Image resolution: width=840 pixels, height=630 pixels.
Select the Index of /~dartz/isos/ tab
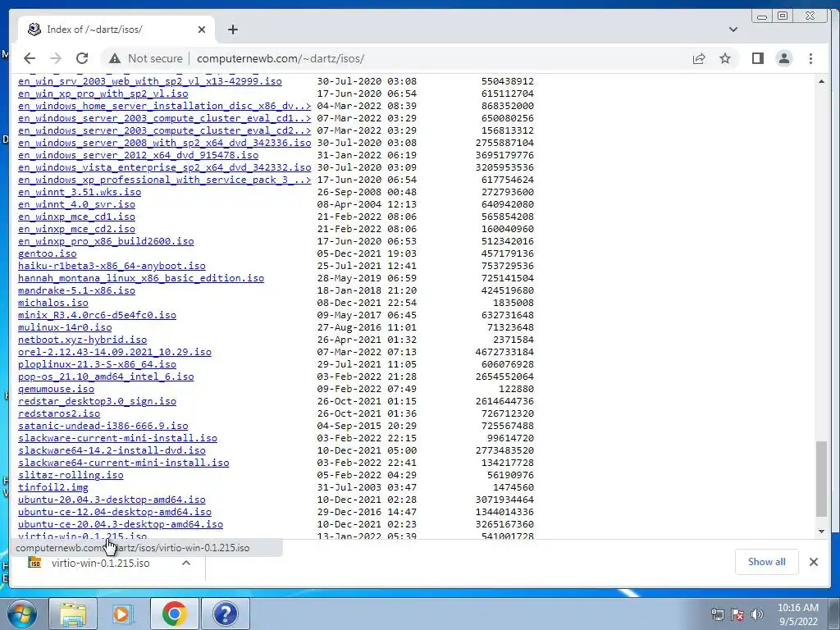point(116,30)
